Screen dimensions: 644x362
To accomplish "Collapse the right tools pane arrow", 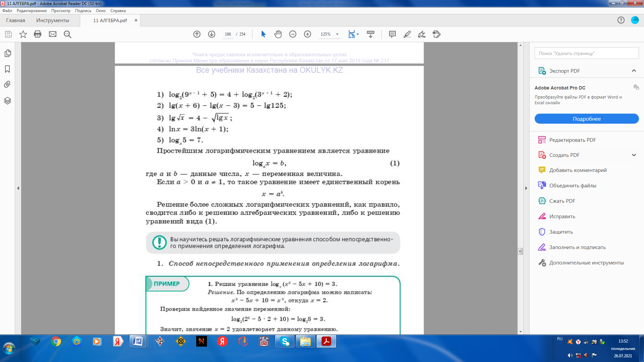I will 526,188.
